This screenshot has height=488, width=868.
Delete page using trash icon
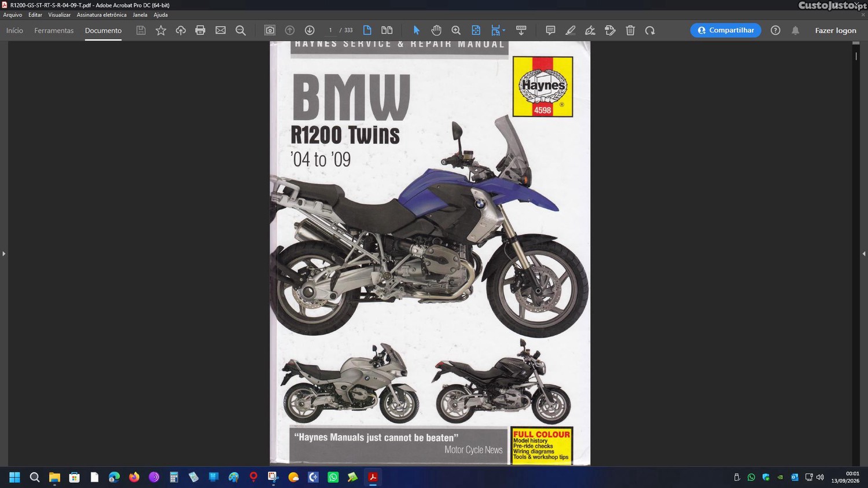[x=630, y=30]
